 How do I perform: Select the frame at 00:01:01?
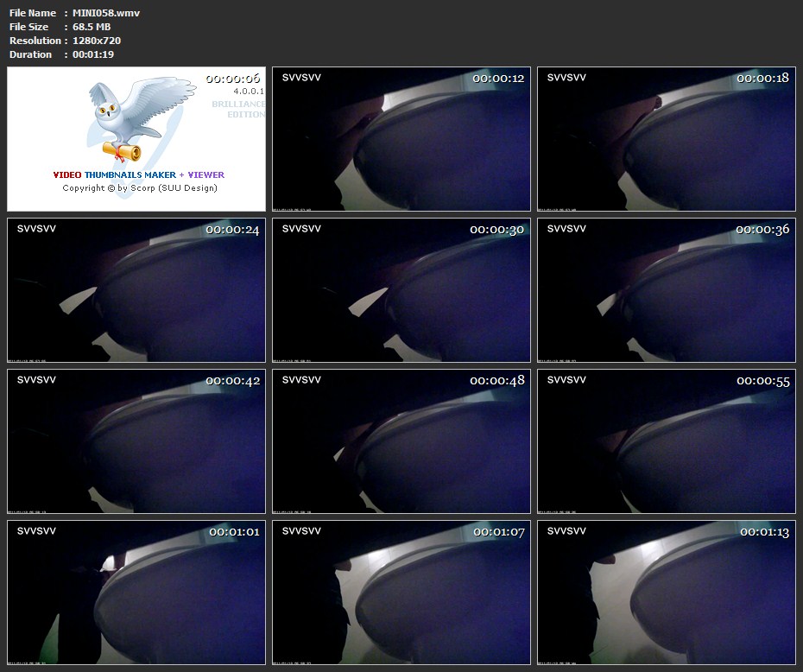(136, 593)
